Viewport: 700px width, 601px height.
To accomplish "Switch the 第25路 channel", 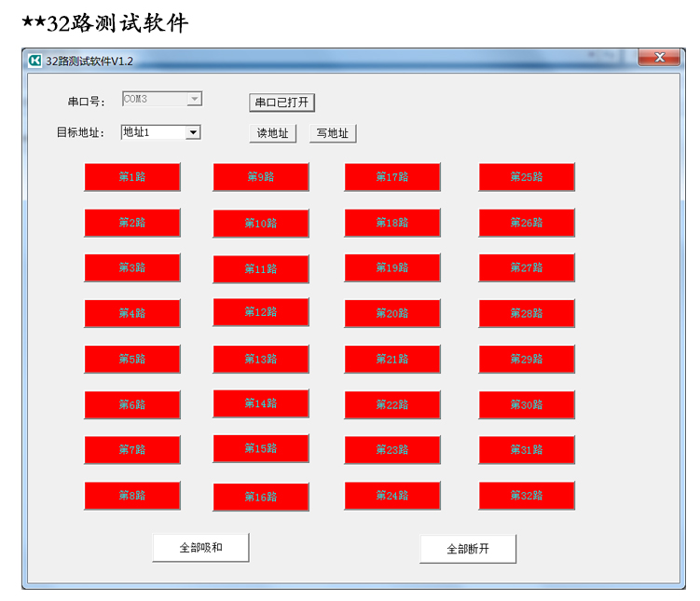I will point(527,177).
